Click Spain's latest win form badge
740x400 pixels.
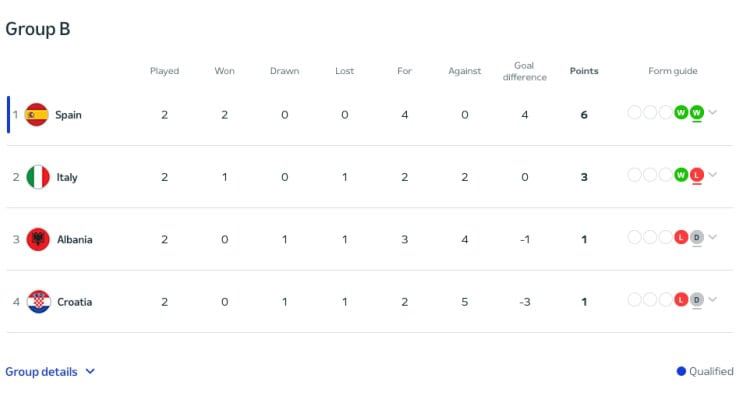697,112
